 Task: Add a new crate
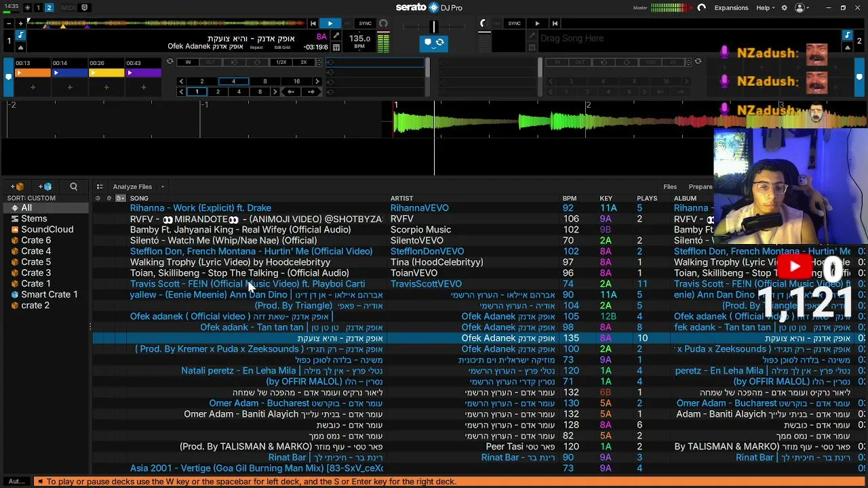[x=17, y=186]
